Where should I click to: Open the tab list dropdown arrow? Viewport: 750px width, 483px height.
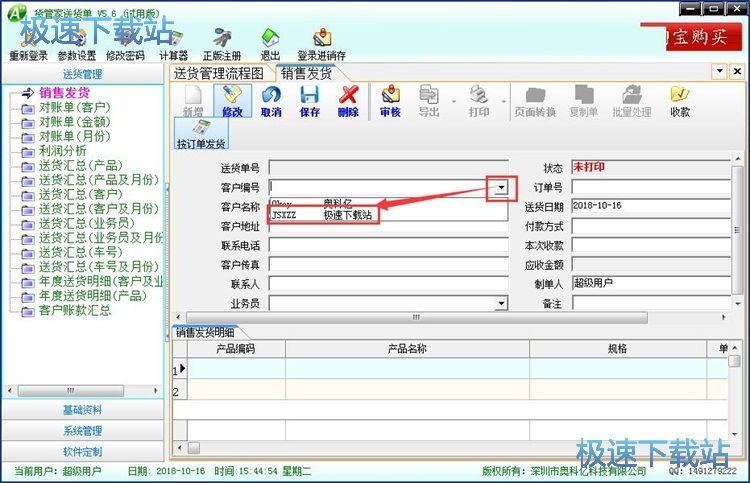[x=720, y=72]
